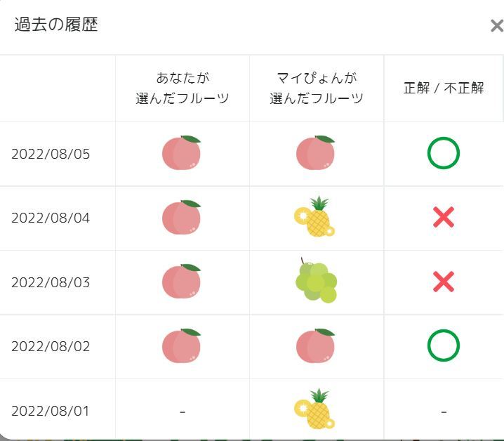Click the red incorrect cross for 2022/08/03
The height and width of the screenshot is (441, 504).
point(443,282)
